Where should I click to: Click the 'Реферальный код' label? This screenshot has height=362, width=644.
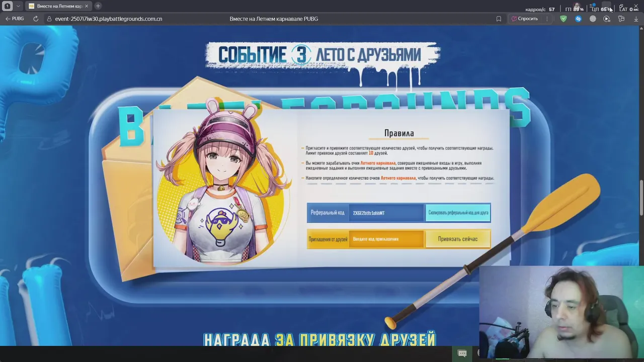click(328, 213)
